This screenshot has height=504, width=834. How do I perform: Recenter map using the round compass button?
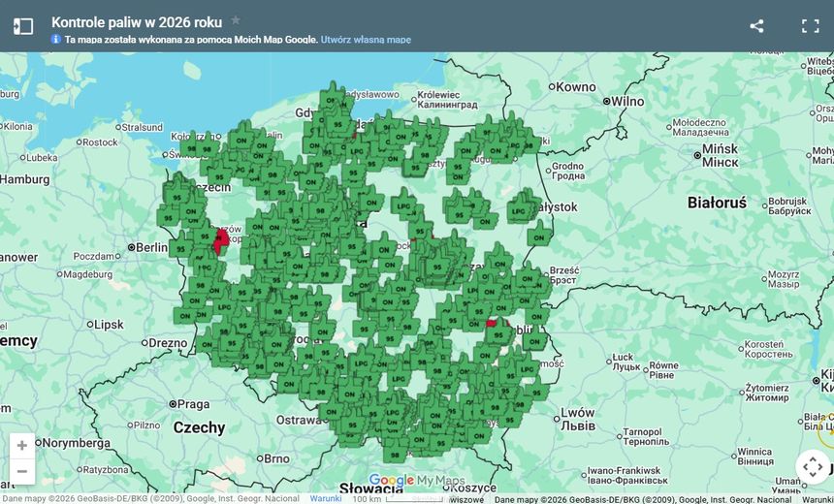[813, 467]
